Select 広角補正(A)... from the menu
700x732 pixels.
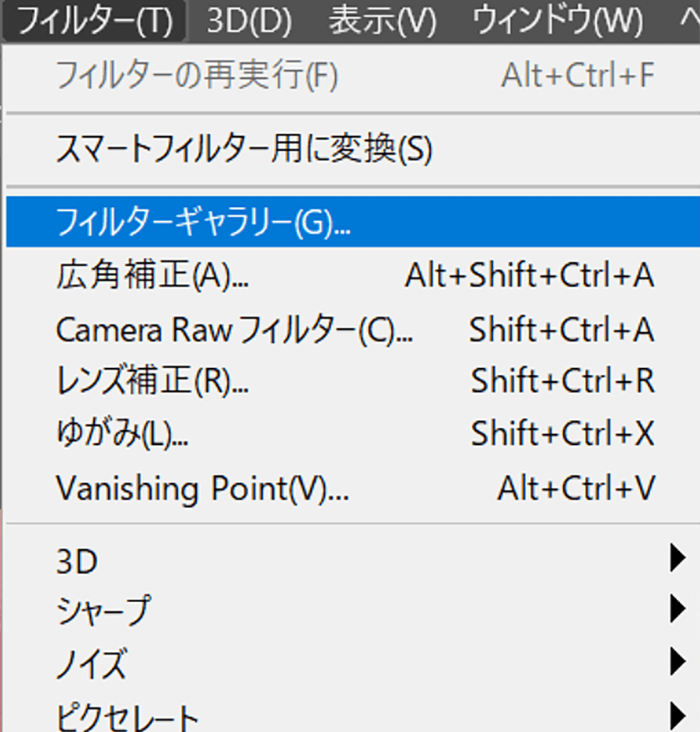click(152, 276)
